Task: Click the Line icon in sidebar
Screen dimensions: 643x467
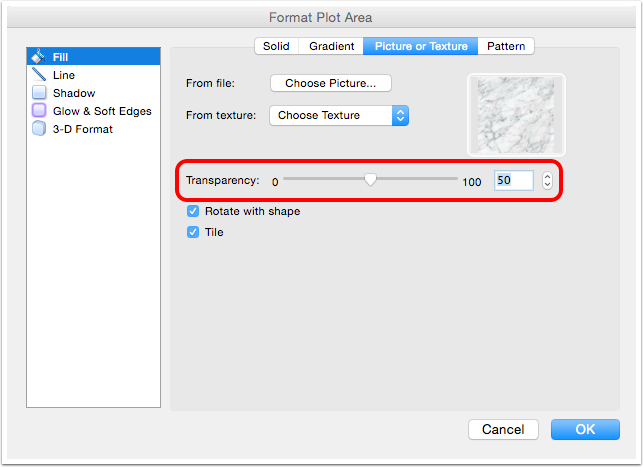Action: (39, 75)
